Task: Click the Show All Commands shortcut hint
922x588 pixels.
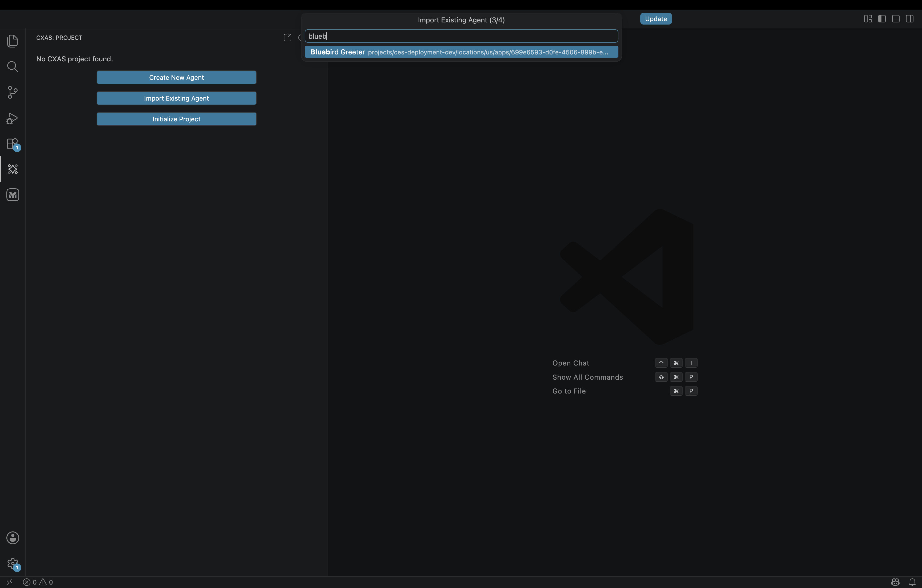Action: pos(588,377)
